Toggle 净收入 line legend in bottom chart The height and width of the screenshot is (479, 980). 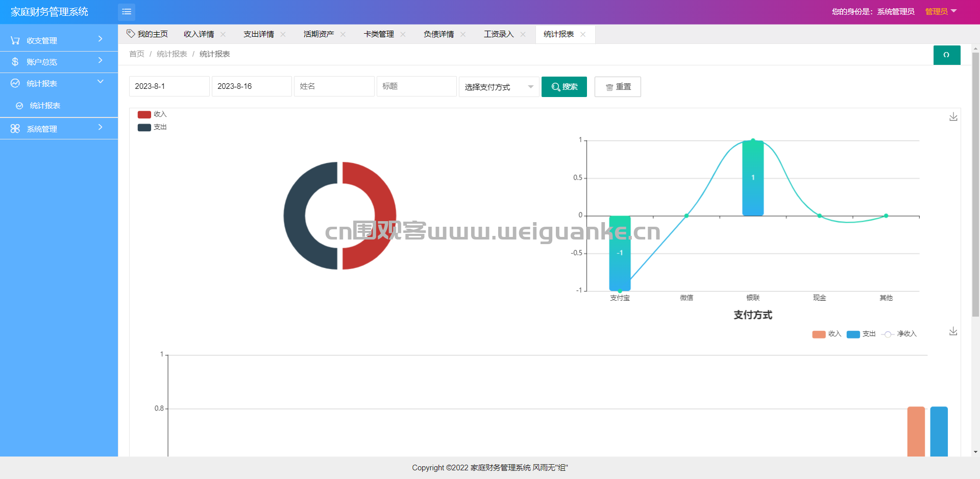coord(899,334)
